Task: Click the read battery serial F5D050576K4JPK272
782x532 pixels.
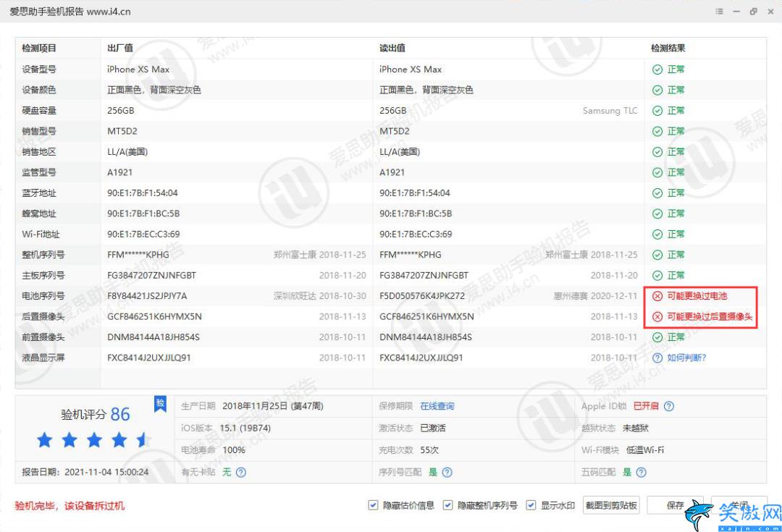Action: (422, 296)
